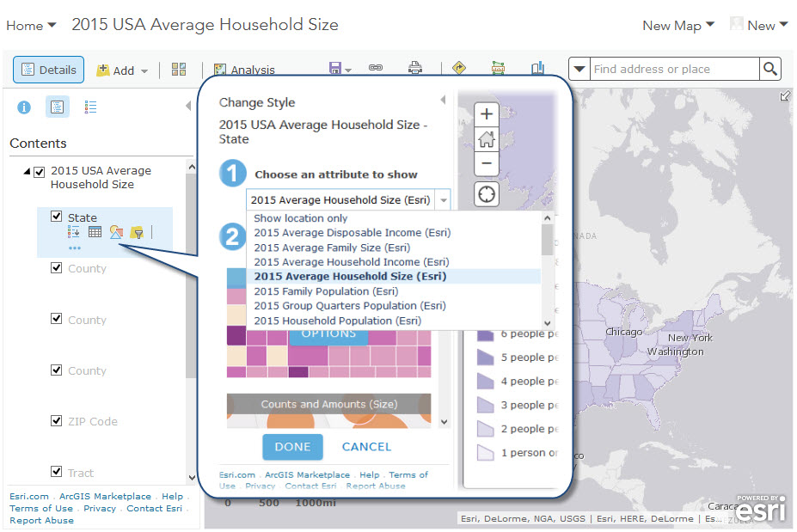Open More Options dots under State layer

click(x=75, y=248)
